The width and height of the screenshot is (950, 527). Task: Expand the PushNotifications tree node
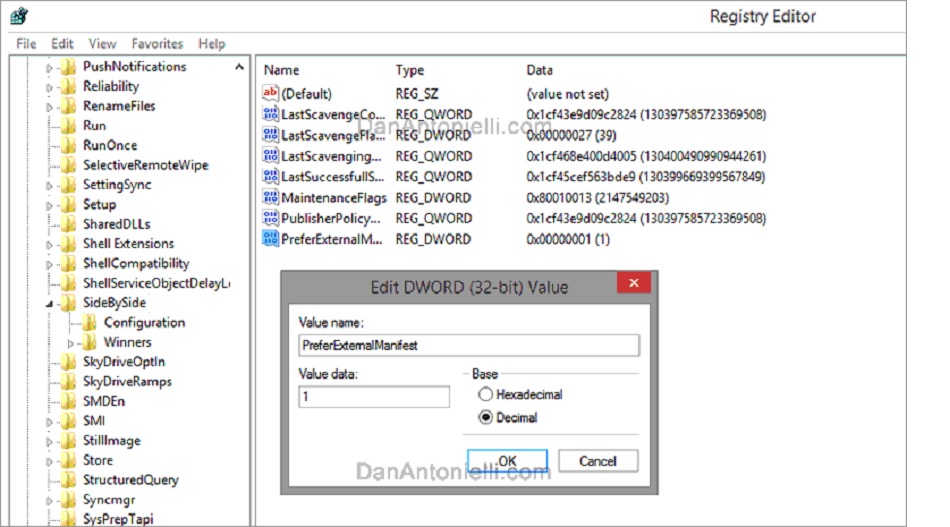(49, 67)
